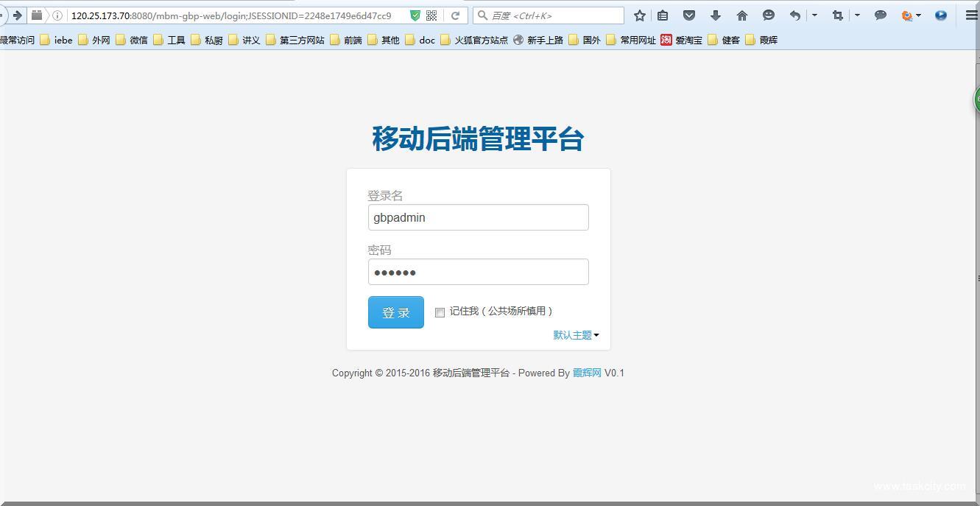Open the Pocket save icon
980x506 pixels.
(x=689, y=15)
